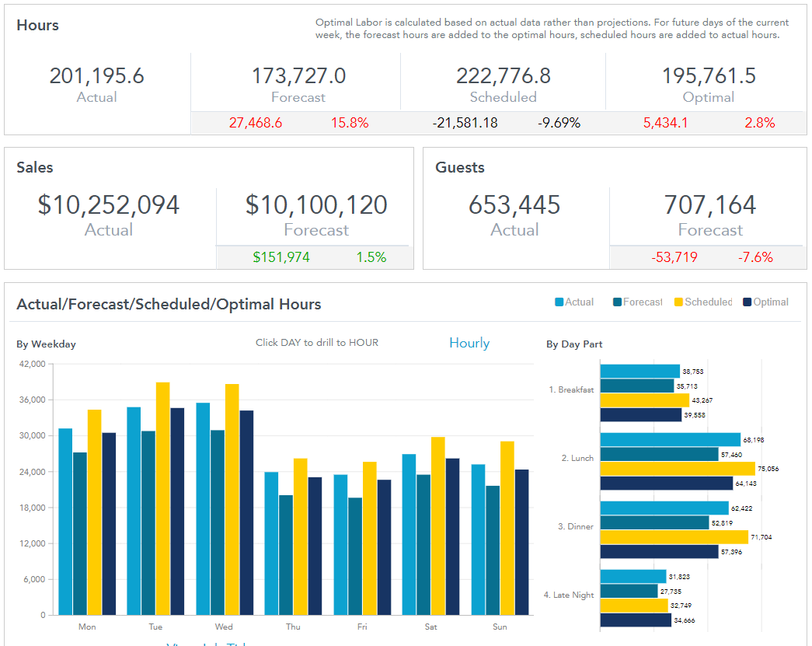Drill into Friday's navy Optimal bar
The height and width of the screenshot is (646, 812).
385,547
